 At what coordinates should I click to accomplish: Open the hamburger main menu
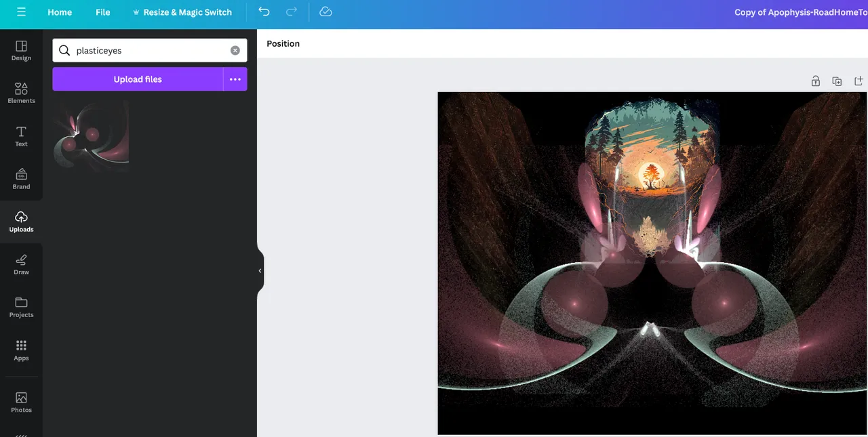tap(21, 12)
